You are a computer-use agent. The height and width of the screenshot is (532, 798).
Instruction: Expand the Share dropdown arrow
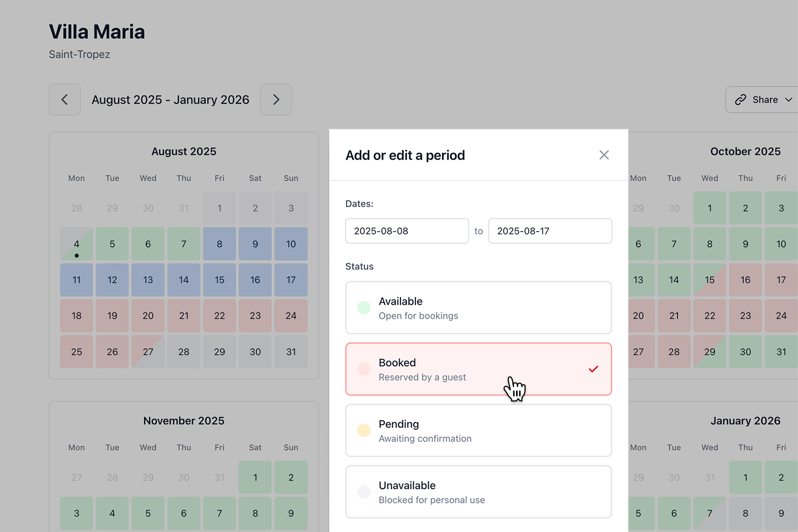(788, 100)
